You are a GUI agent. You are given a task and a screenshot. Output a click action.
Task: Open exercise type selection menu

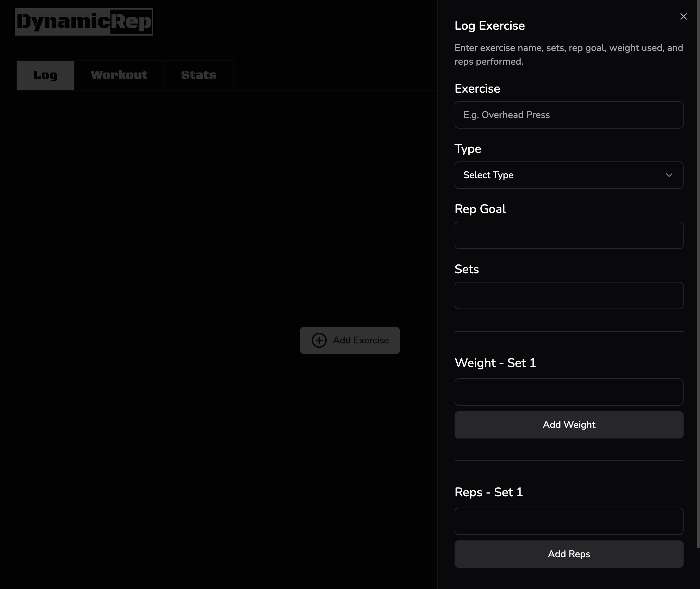point(569,175)
